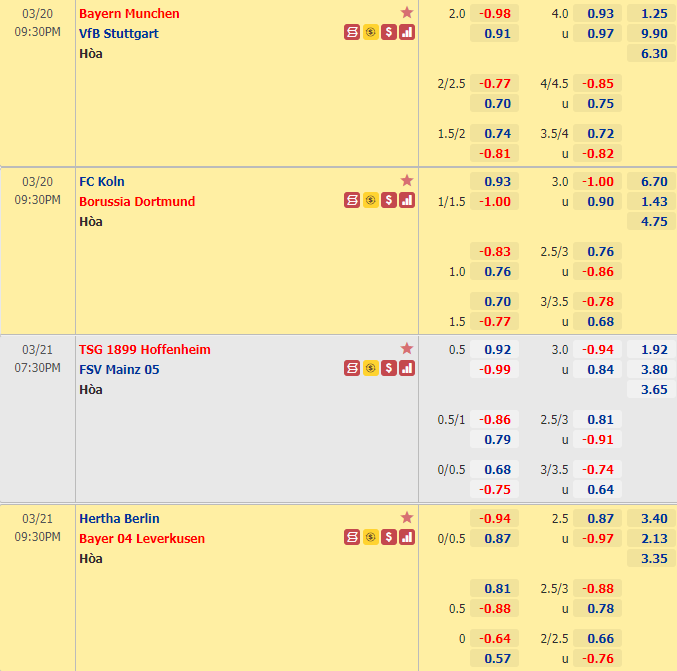Select draw odds 3.35 for Hertha match
This screenshot has height=671, width=677.
(651, 558)
